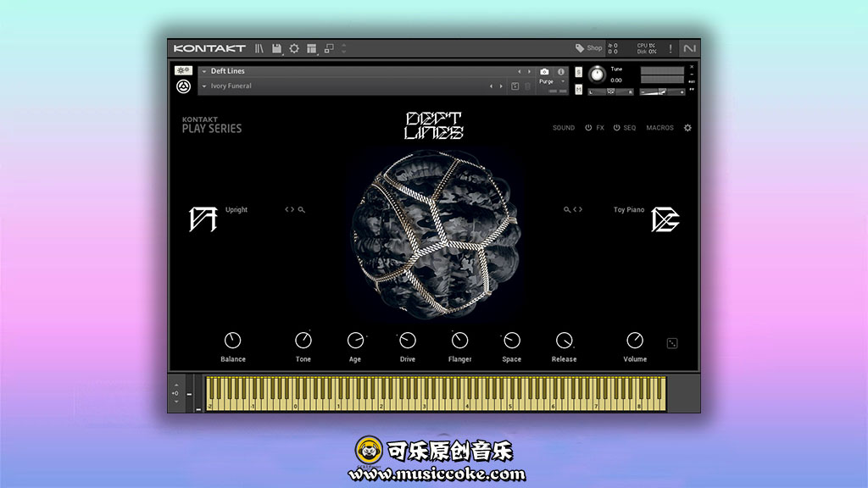Click the Space knob
868x488 pixels.
click(x=511, y=341)
